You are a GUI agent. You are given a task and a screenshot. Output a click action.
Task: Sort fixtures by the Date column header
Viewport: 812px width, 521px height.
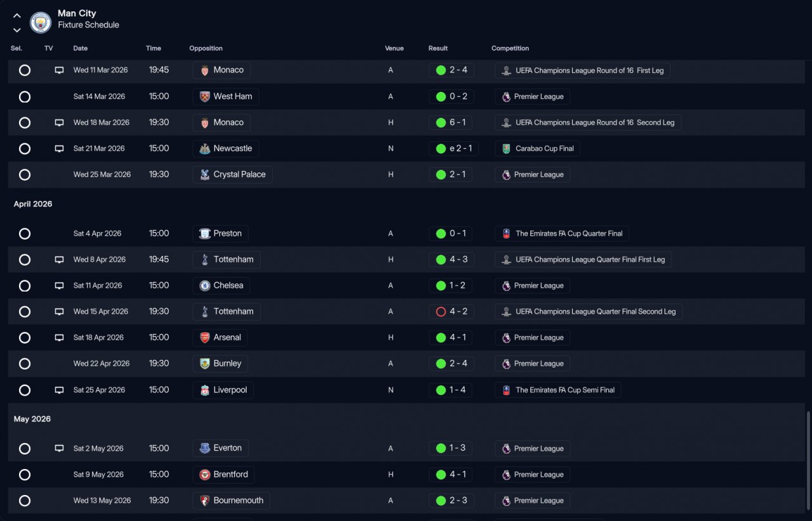click(81, 48)
